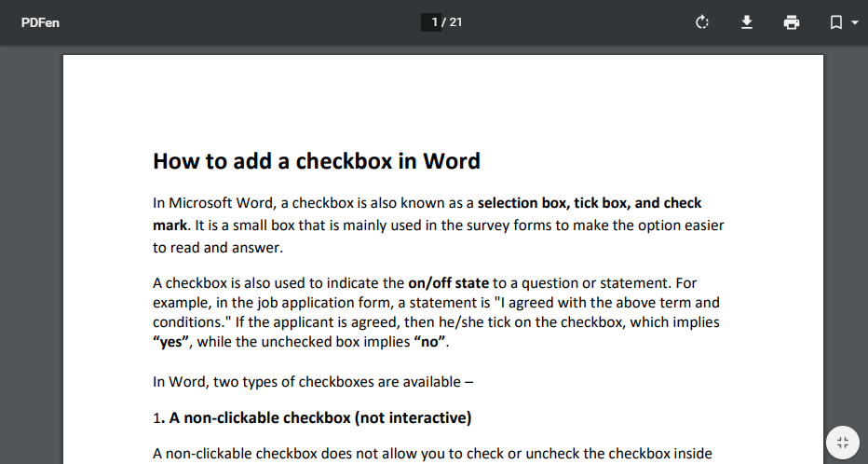Download the PDF file

pyautogui.click(x=747, y=22)
